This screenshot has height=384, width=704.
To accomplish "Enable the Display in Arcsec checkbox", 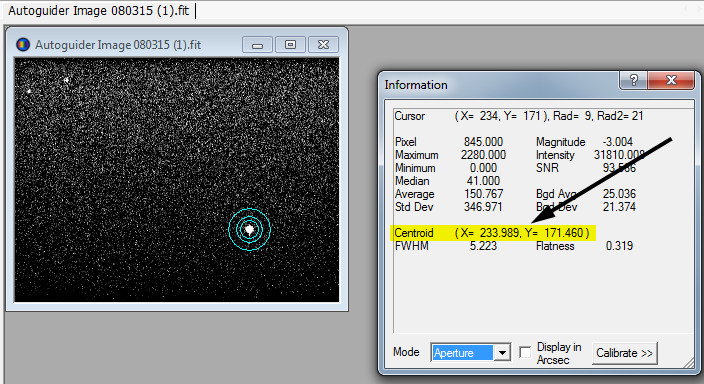I will (525, 353).
